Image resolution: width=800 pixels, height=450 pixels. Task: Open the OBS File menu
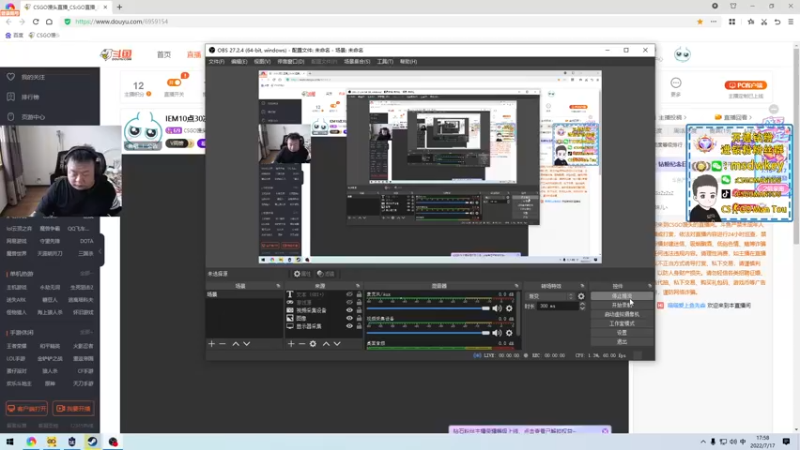tap(216, 61)
